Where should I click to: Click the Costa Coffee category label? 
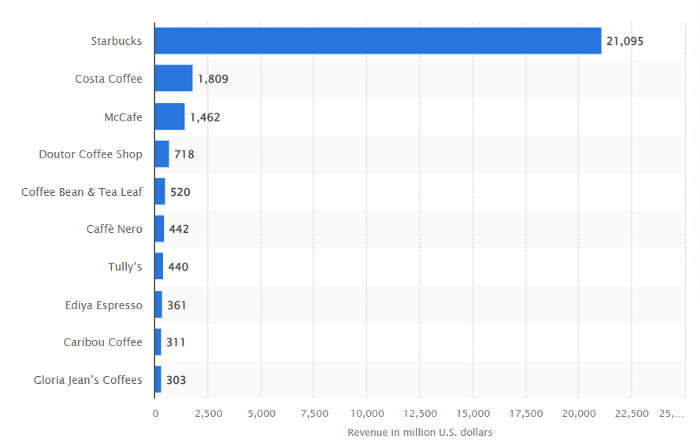click(108, 79)
